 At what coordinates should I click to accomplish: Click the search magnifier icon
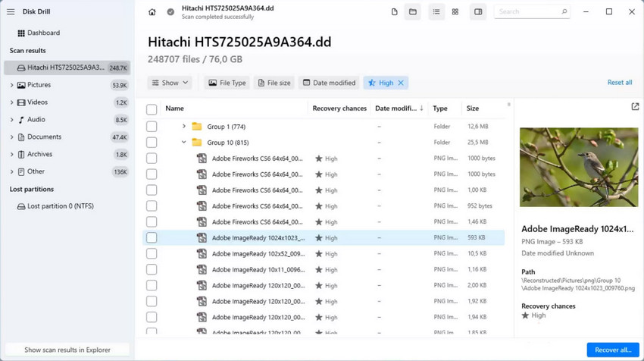[x=564, y=11]
